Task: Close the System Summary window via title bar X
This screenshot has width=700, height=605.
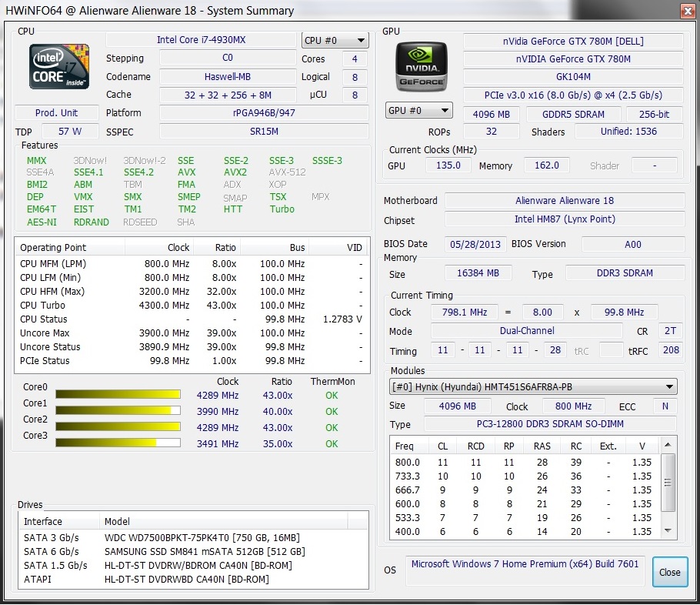Action: [688, 12]
